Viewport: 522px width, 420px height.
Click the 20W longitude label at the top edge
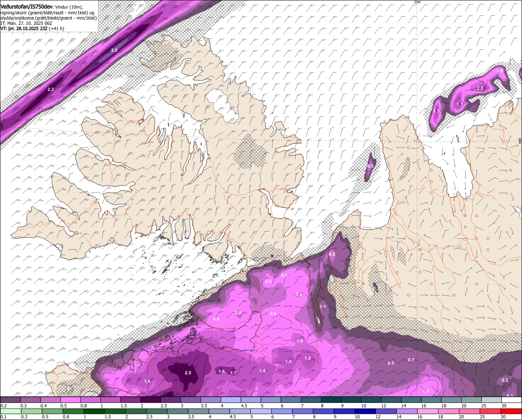[417, 2]
